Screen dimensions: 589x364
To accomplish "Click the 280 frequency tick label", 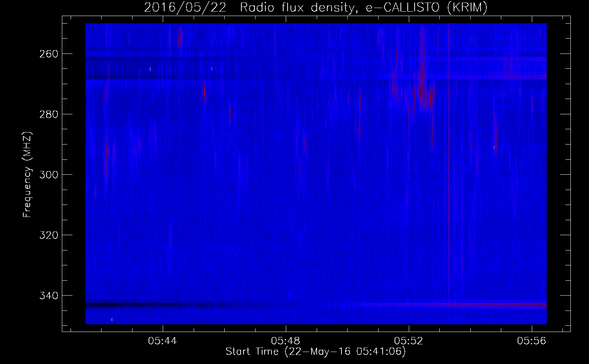I will (49, 114).
